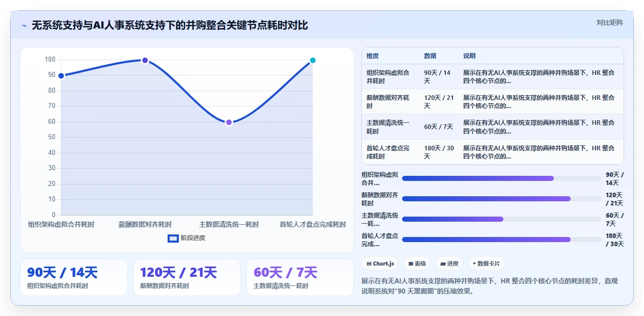Viewport: 644px width, 316px height.
Task: Click the 薪酬数据对齐耗时 progress bar
Action: 501,199
